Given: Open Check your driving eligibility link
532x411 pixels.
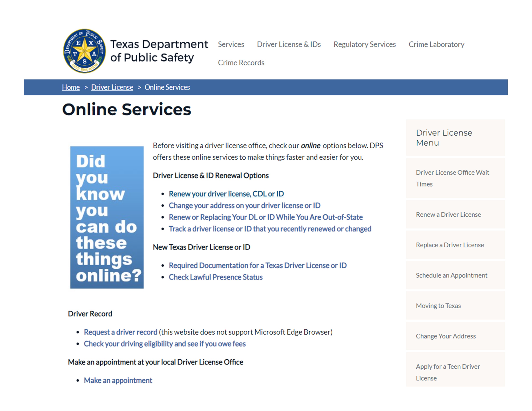Looking at the screenshot, I should pyautogui.click(x=165, y=344).
